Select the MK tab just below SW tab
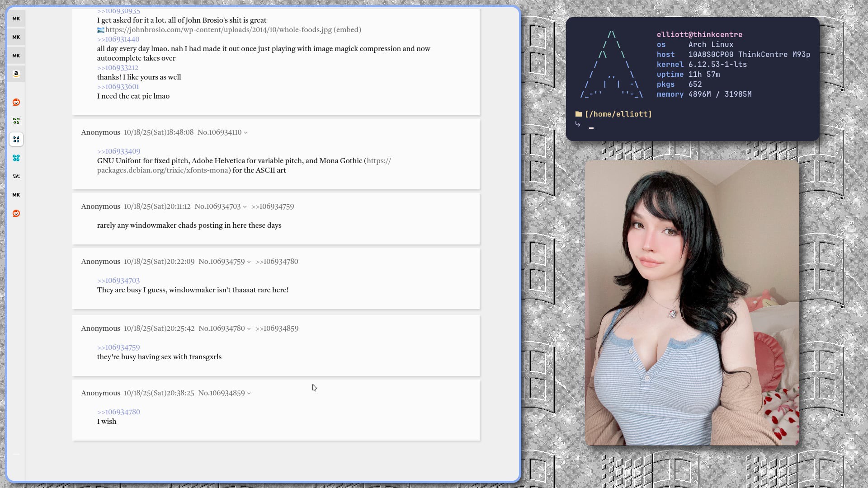Image resolution: width=868 pixels, height=488 pixels. (16, 195)
